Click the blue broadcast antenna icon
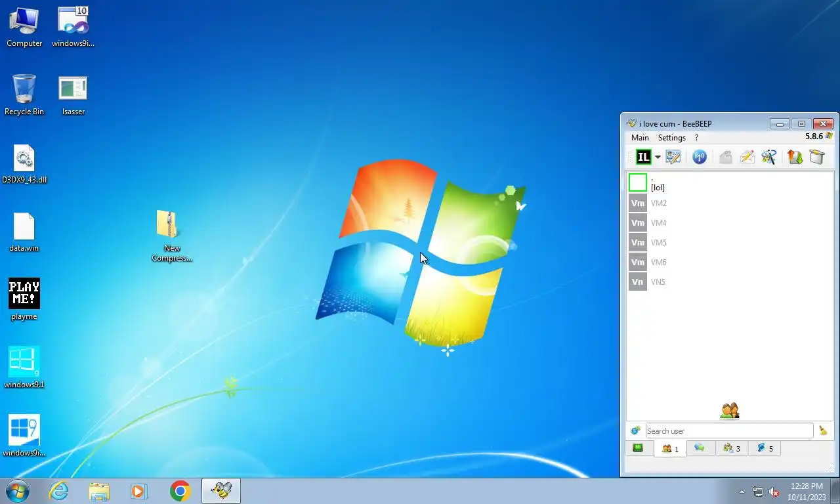This screenshot has width=840, height=504. coord(700,157)
